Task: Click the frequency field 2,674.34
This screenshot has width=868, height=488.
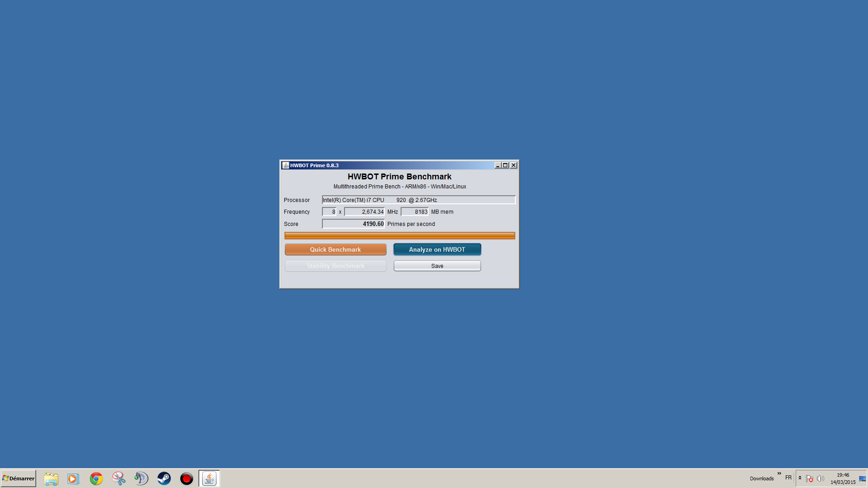Action: (364, 211)
